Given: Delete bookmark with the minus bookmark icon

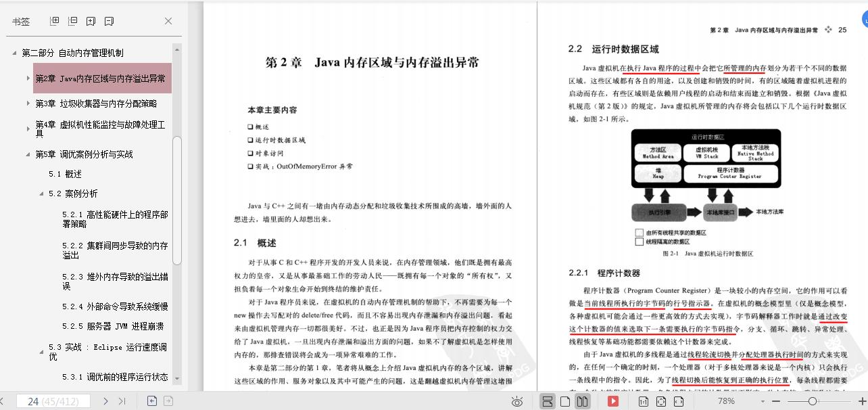Looking at the screenshot, I should (x=110, y=21).
